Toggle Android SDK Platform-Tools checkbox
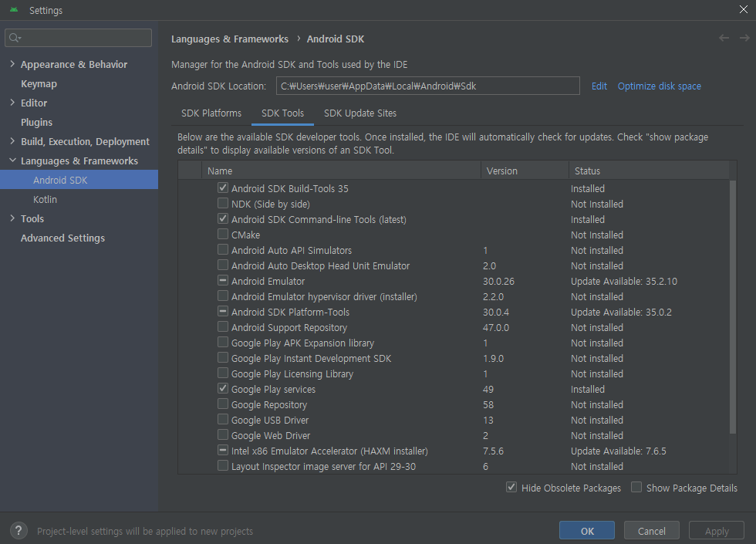 coord(223,311)
